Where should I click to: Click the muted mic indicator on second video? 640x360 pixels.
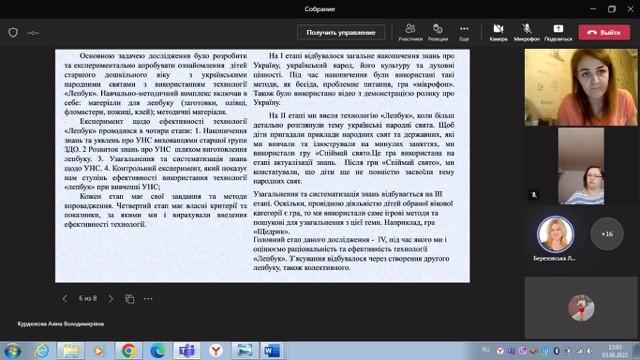pos(534,195)
